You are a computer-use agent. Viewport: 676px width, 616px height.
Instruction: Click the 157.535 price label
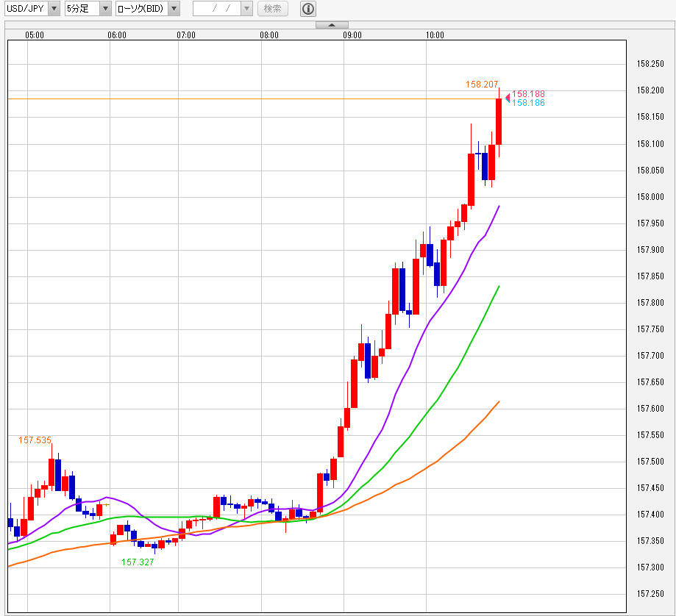35,440
